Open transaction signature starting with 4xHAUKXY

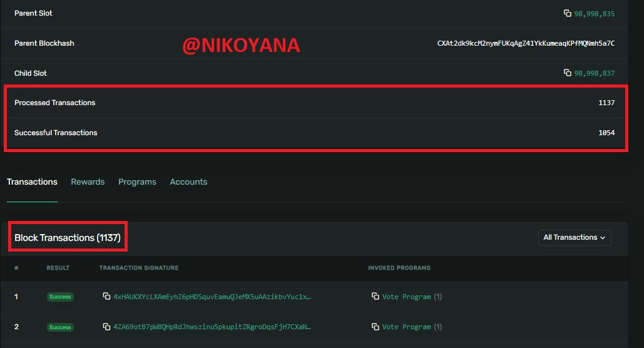pyautogui.click(x=212, y=297)
